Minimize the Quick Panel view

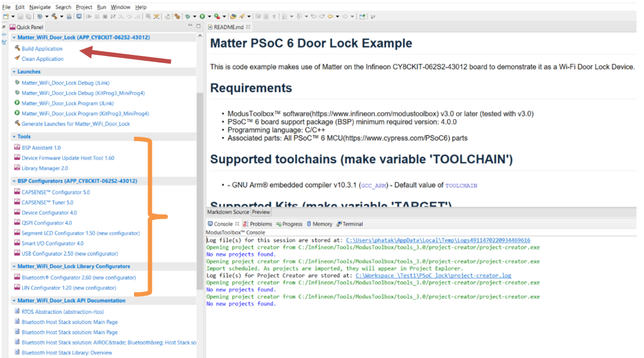[x=190, y=25]
